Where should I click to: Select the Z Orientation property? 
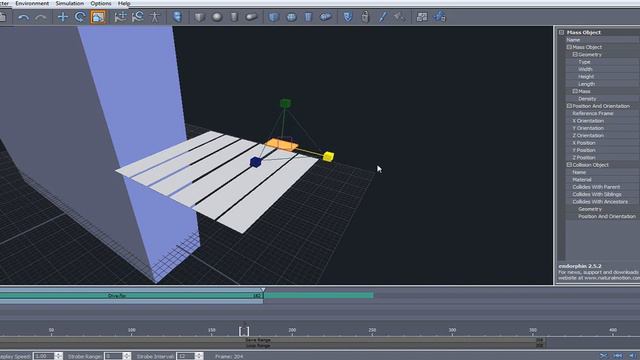click(602, 136)
